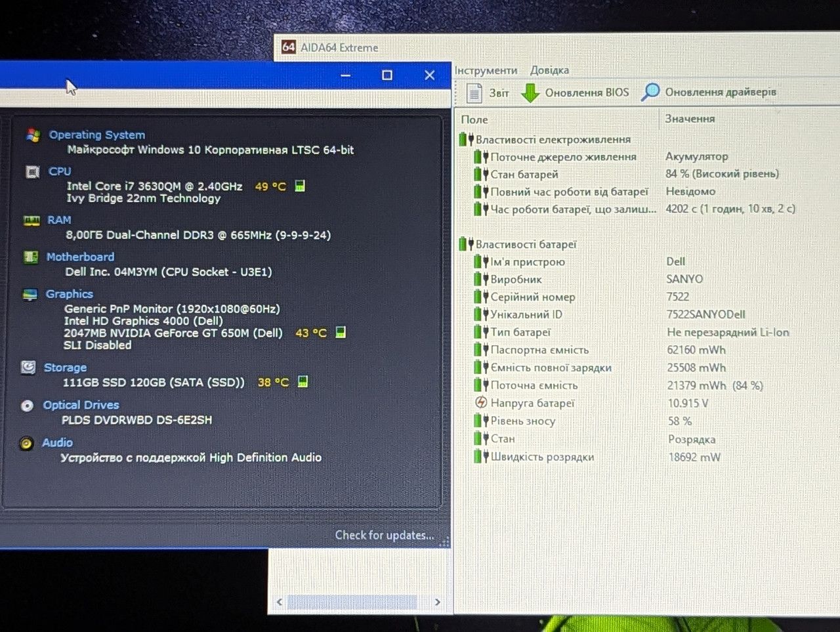Click the value 18692 mW
Screen dimensions: 840x632
[x=694, y=457]
